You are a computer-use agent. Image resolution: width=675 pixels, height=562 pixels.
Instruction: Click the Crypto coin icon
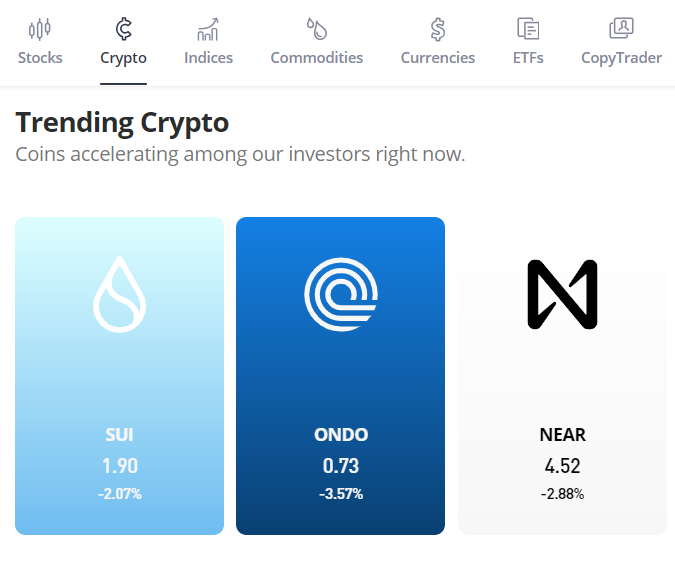click(124, 28)
